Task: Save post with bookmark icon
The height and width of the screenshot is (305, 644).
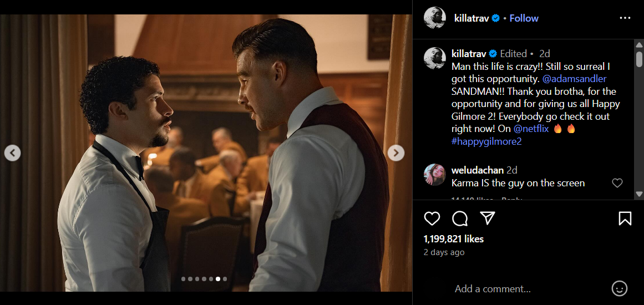Action: point(625,218)
